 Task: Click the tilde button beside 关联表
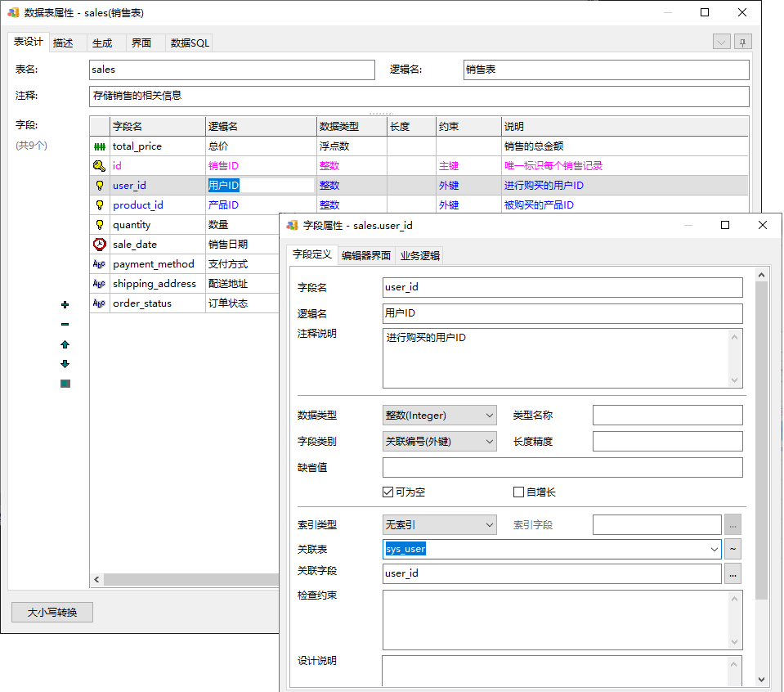(x=732, y=549)
